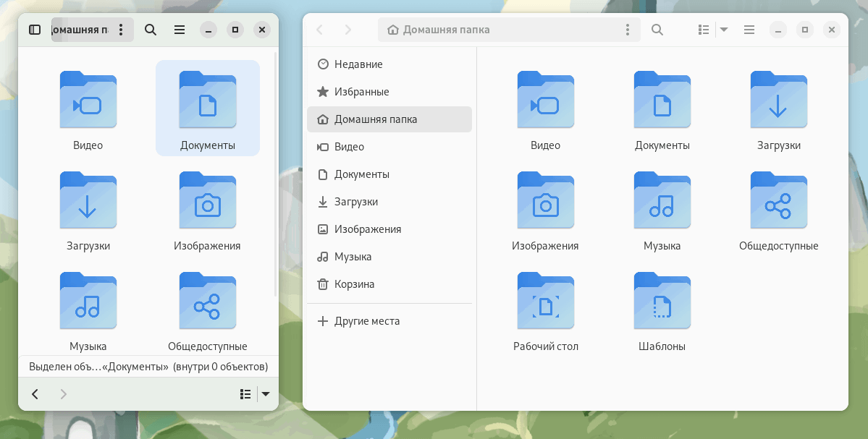Open Документы in sidebar
Screen dimensions: 868x439
coord(389,174)
